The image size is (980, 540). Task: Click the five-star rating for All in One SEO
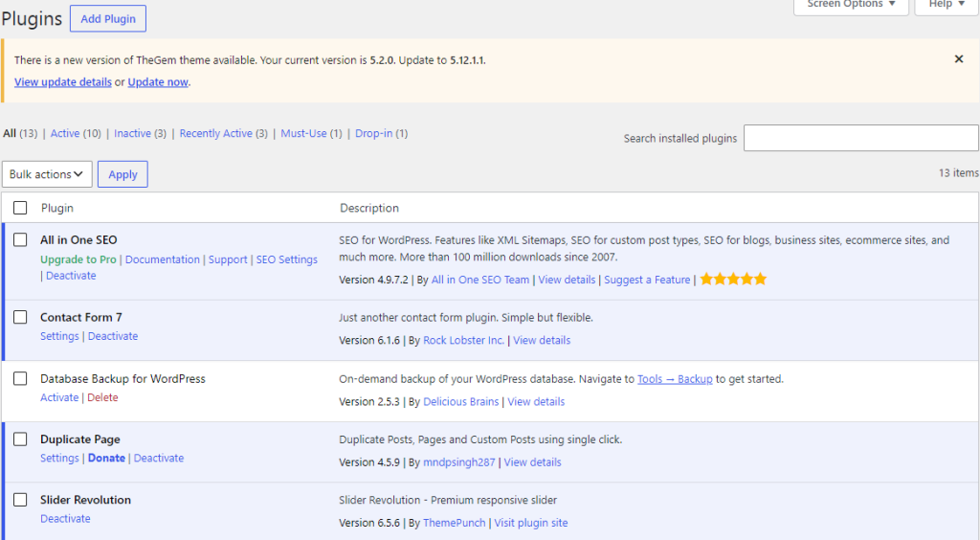coord(733,279)
